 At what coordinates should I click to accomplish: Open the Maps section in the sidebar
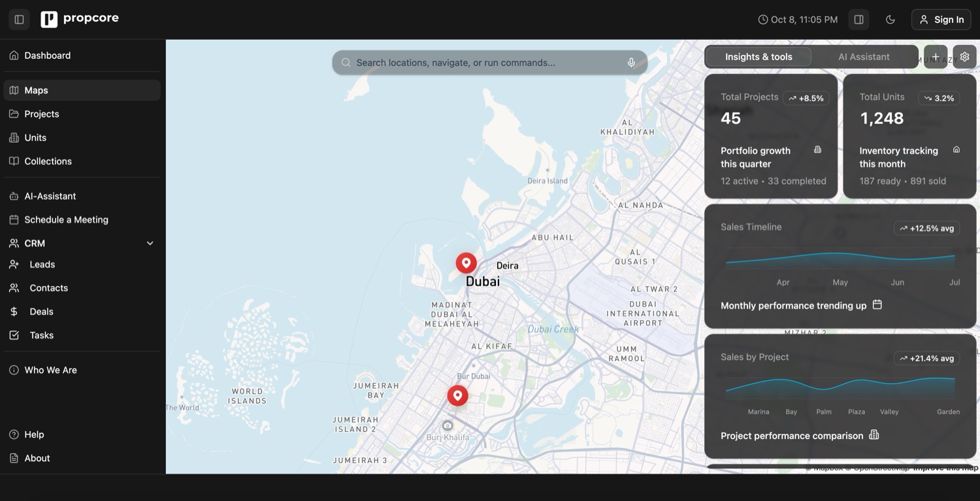[x=36, y=89]
